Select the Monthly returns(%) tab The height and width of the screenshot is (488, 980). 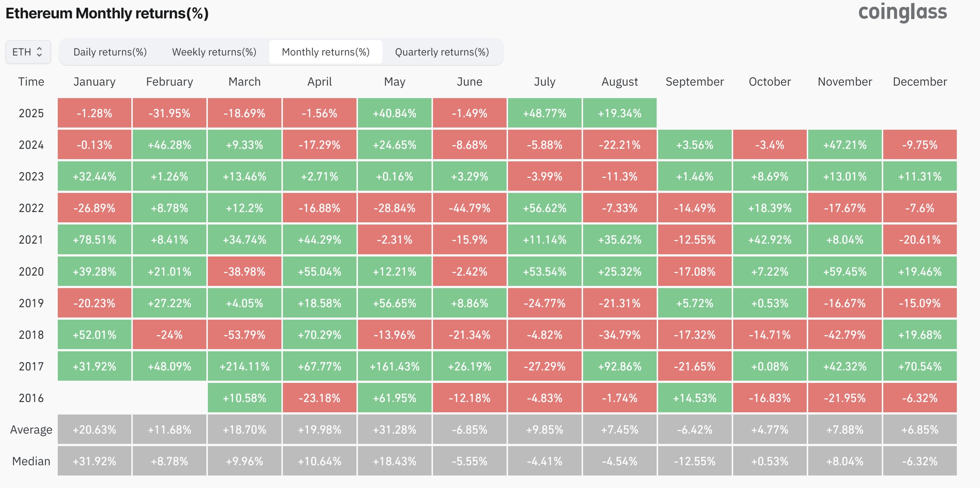coord(326,52)
